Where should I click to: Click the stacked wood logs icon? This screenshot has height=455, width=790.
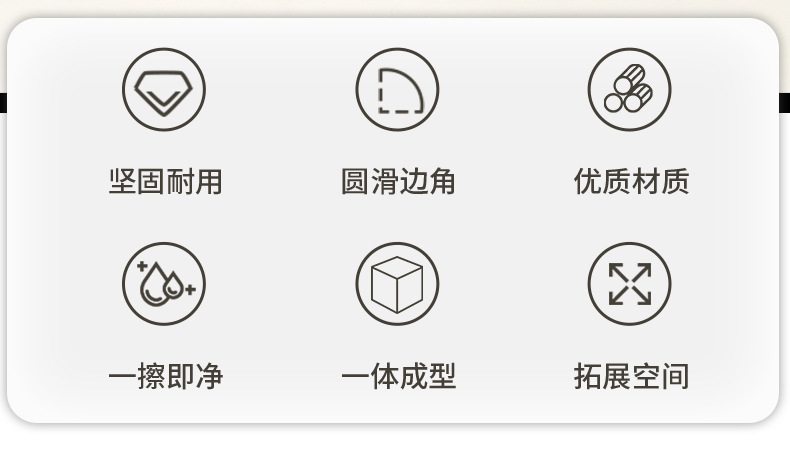point(629,90)
